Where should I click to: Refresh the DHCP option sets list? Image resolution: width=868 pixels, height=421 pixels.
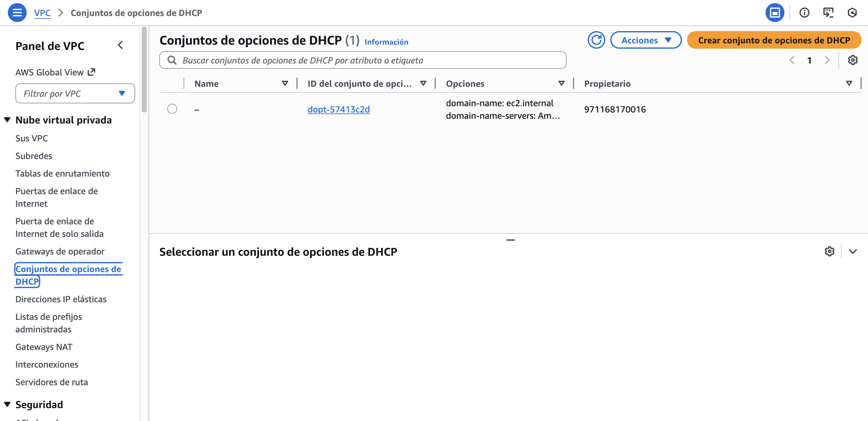(x=596, y=41)
